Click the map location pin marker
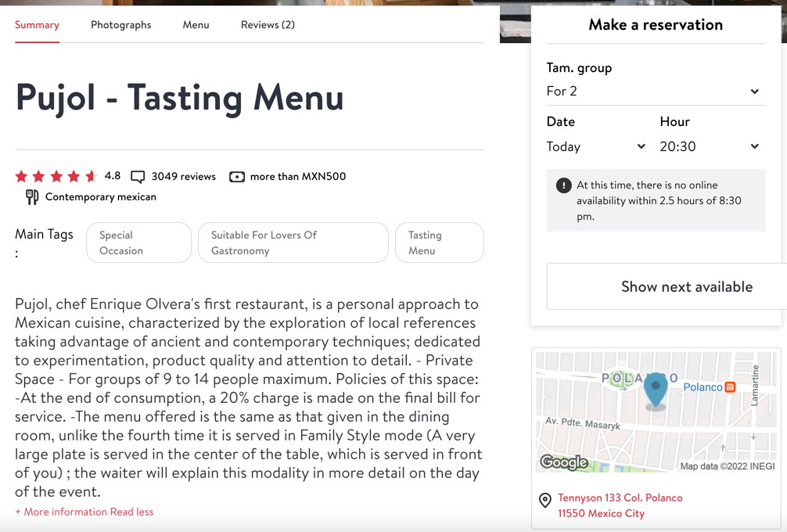 point(656,390)
